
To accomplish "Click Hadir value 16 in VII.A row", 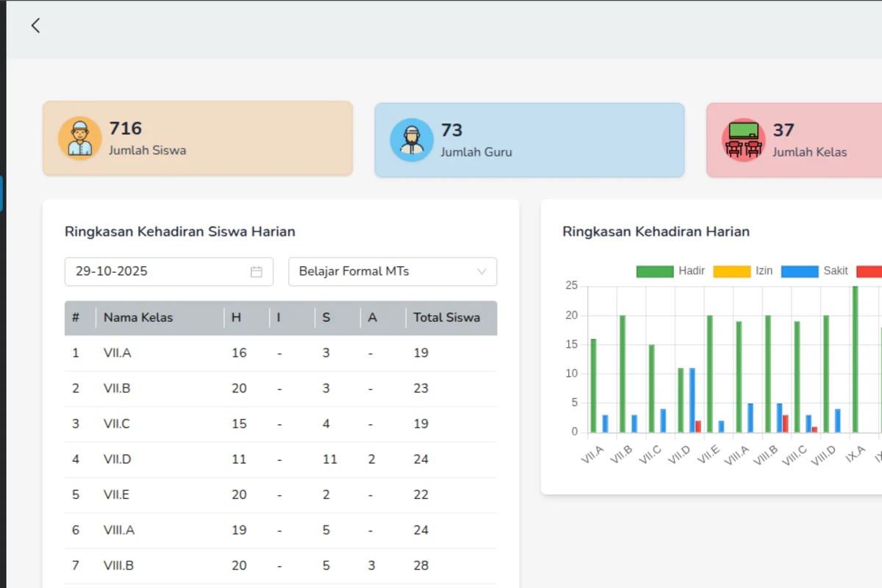I will coord(239,353).
